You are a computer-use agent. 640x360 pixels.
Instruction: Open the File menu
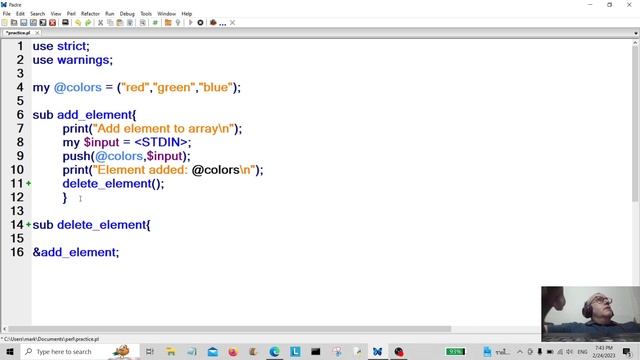tap(7, 13)
